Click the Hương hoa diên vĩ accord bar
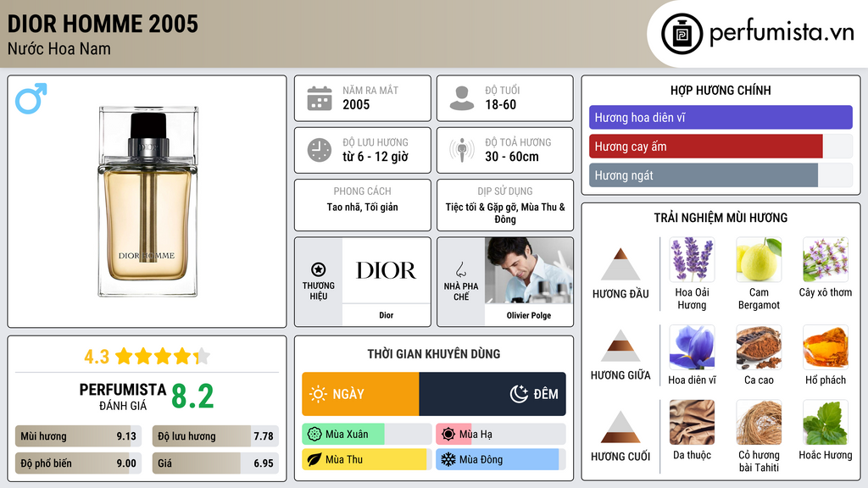This screenshot has height=488, width=868. [x=721, y=118]
